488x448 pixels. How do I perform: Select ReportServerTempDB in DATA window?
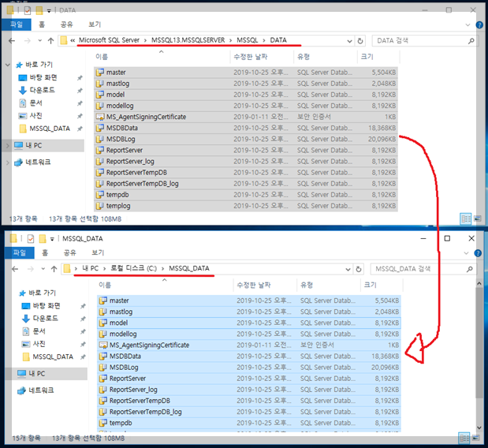coord(245,173)
